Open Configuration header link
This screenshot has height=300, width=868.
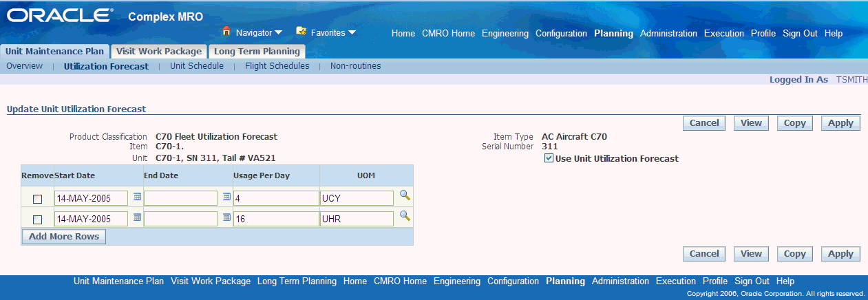(561, 33)
